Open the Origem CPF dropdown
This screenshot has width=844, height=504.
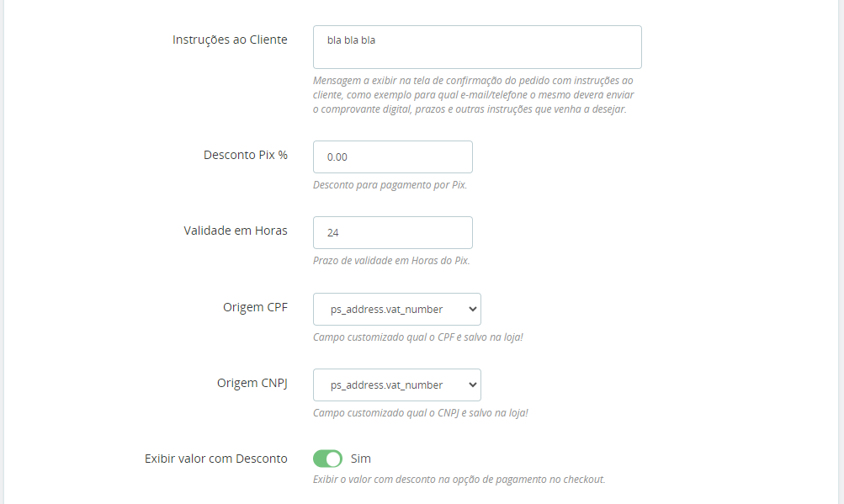tap(396, 309)
